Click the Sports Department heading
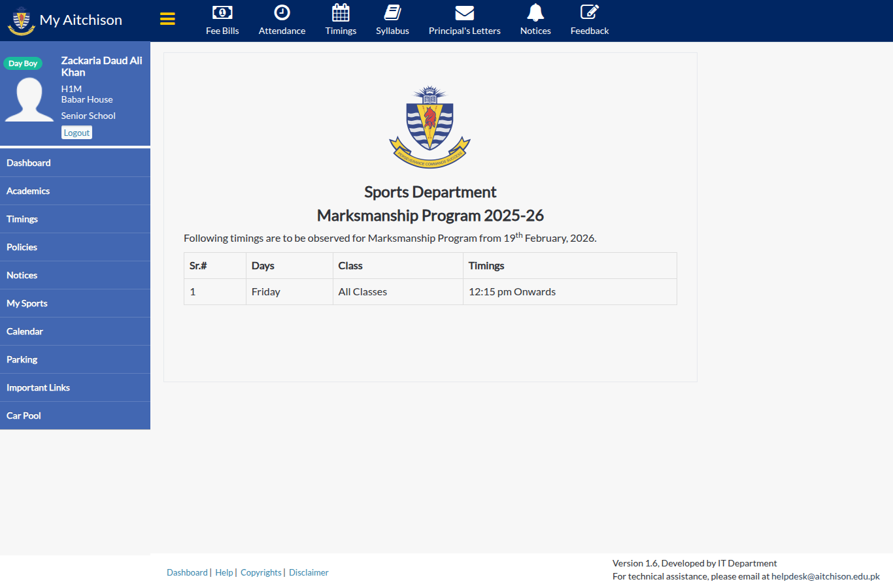893x588 pixels. coord(430,192)
